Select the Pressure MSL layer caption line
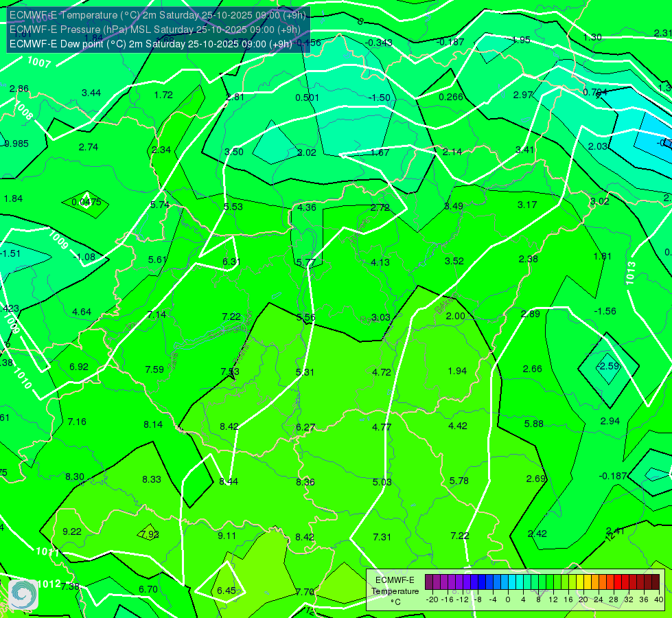Screen dimensions: 672x618 click(154, 30)
